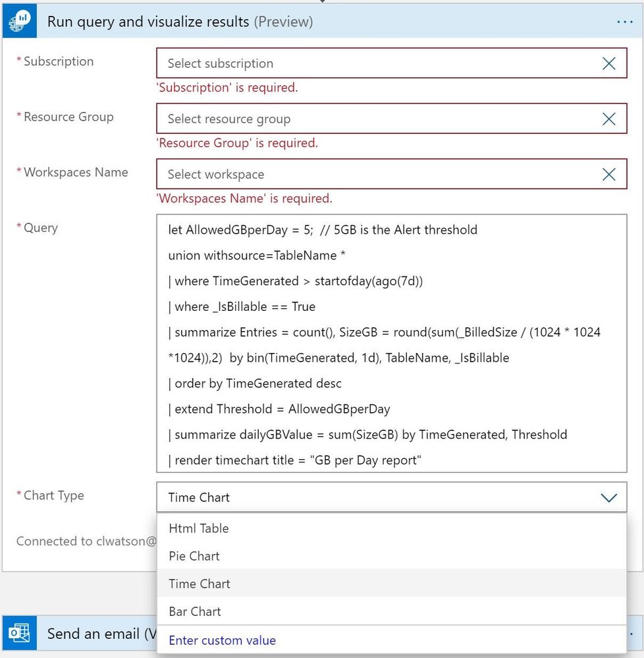Choose Pie Chart from chart type list
This screenshot has height=658, width=644.
coord(391,556)
